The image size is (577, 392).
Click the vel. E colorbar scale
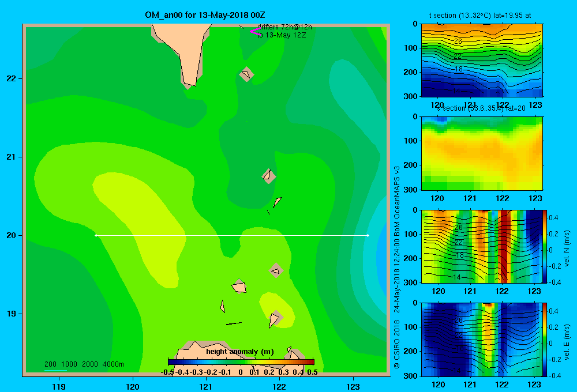[x=545, y=340]
